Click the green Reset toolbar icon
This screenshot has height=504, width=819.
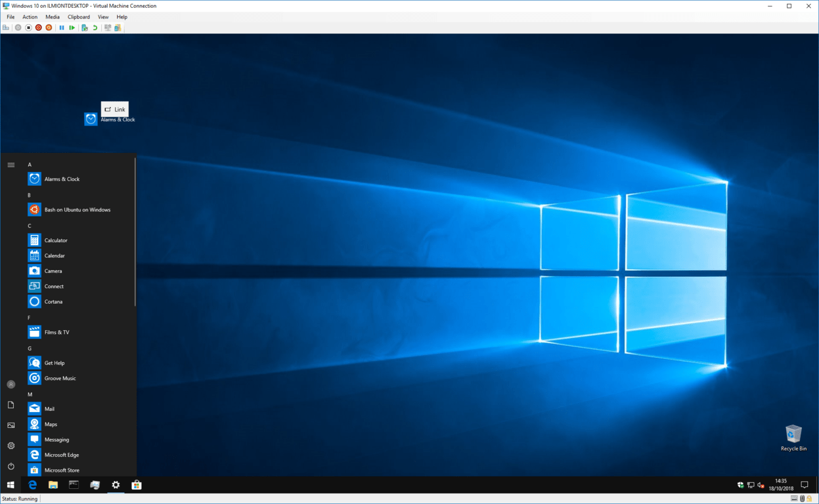point(72,28)
